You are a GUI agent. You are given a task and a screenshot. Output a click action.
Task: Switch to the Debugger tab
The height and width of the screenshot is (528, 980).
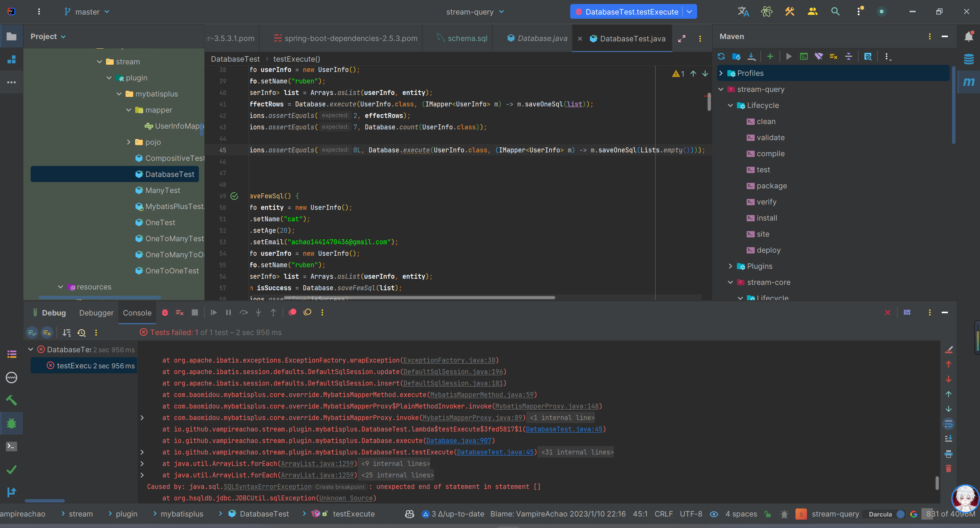coord(96,313)
